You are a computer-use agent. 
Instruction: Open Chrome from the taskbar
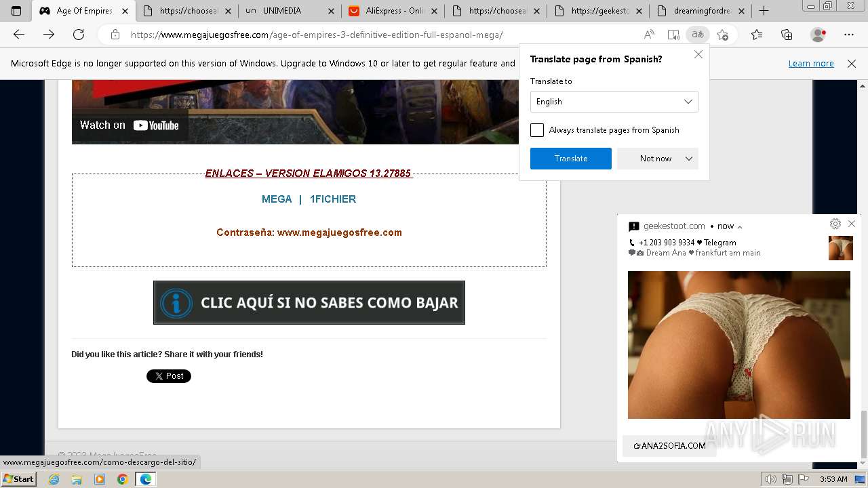[x=122, y=479]
